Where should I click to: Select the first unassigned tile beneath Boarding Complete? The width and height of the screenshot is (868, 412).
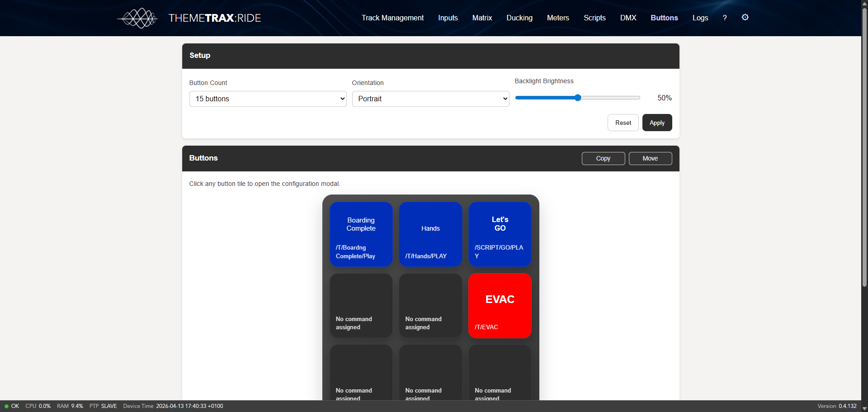tap(361, 306)
